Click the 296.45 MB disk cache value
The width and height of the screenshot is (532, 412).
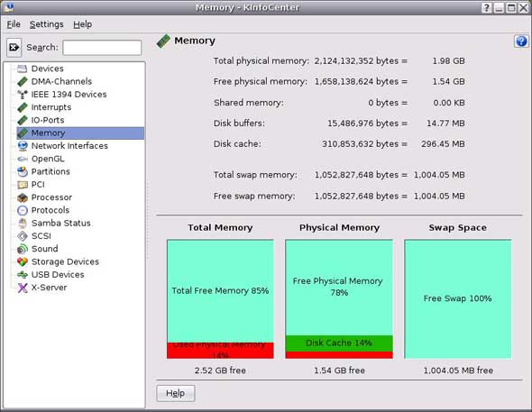(x=443, y=144)
